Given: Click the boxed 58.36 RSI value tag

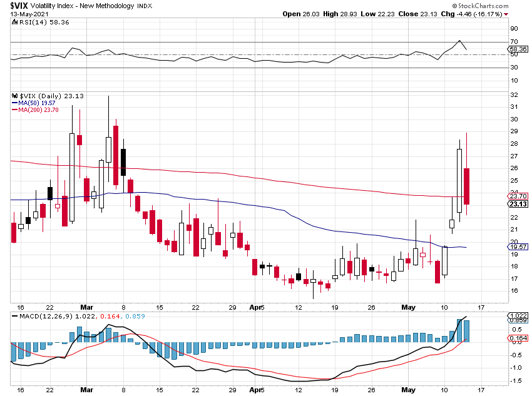Looking at the screenshot, I should (518, 49).
